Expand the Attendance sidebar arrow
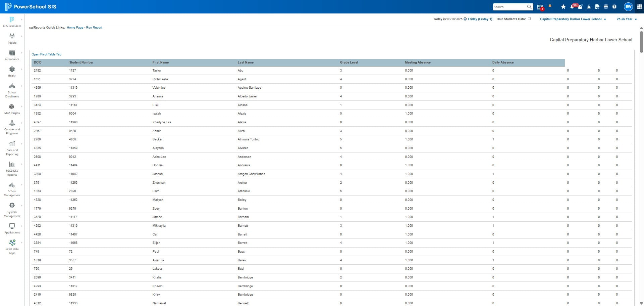This screenshot has width=644, height=306. 22,53
